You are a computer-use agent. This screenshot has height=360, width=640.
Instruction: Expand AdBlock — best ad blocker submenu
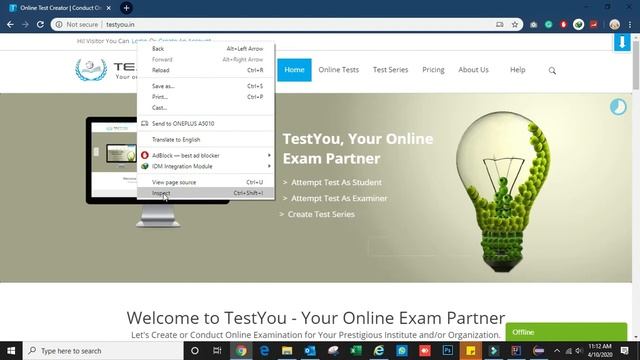point(206,156)
